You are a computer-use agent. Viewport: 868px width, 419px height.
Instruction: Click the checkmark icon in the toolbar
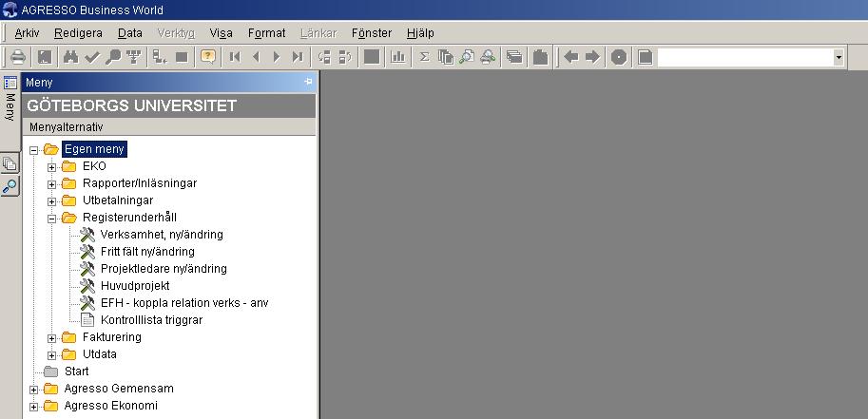(92, 57)
